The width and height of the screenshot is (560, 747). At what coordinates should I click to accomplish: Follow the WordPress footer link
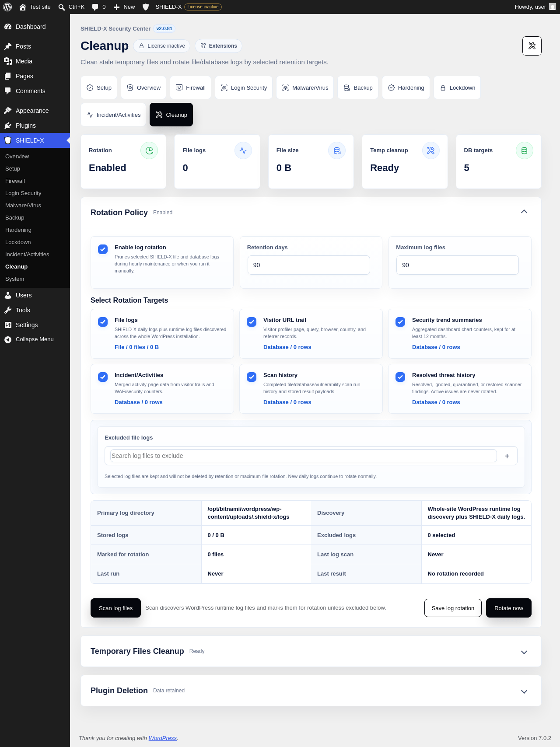(163, 738)
